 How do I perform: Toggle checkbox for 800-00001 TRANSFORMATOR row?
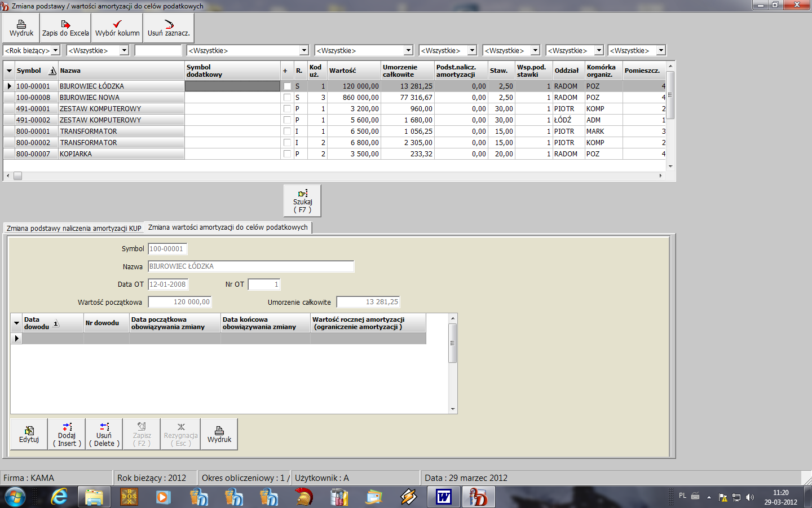point(287,132)
